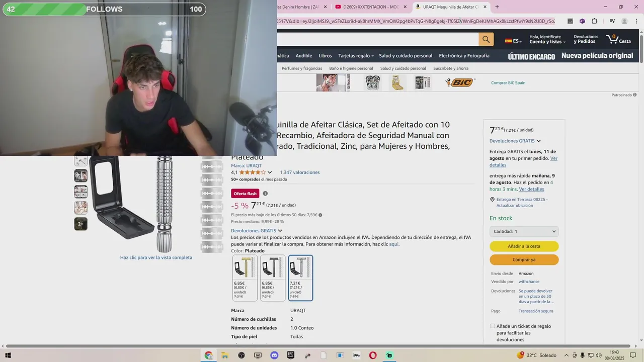Click the Actualizar ubicación link
This screenshot has width=644, height=362.
(x=515, y=206)
